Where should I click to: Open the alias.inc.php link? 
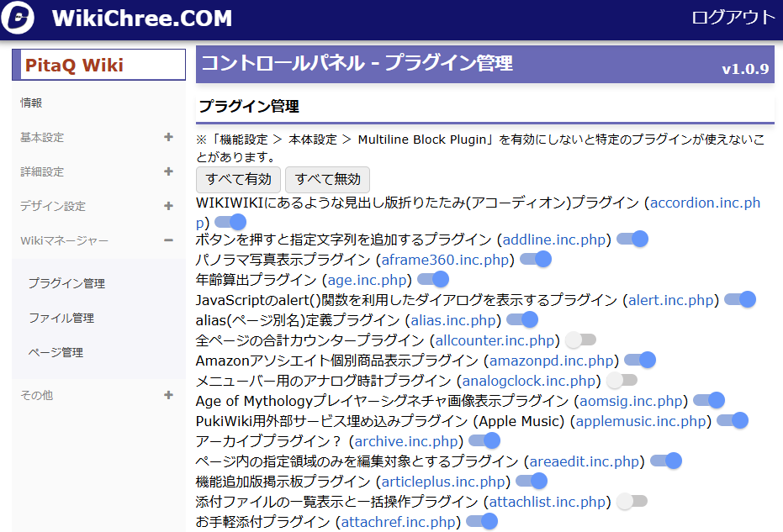(x=453, y=320)
